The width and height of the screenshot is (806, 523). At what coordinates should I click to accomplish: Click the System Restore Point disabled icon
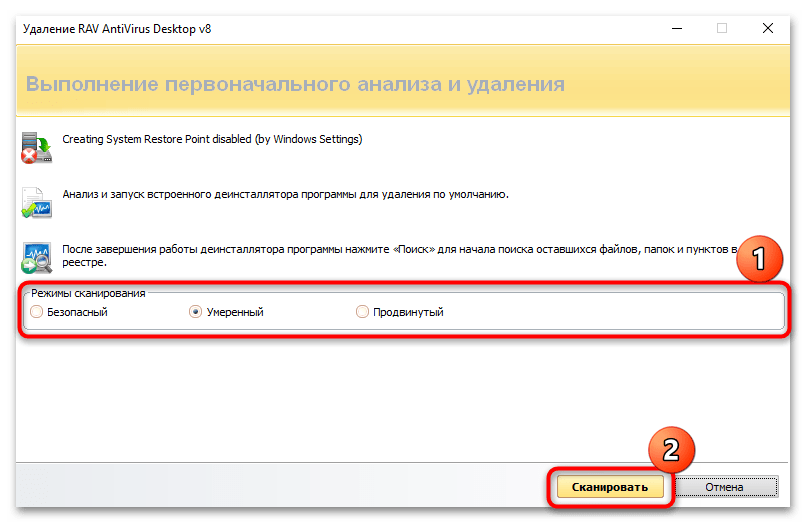click(36, 148)
